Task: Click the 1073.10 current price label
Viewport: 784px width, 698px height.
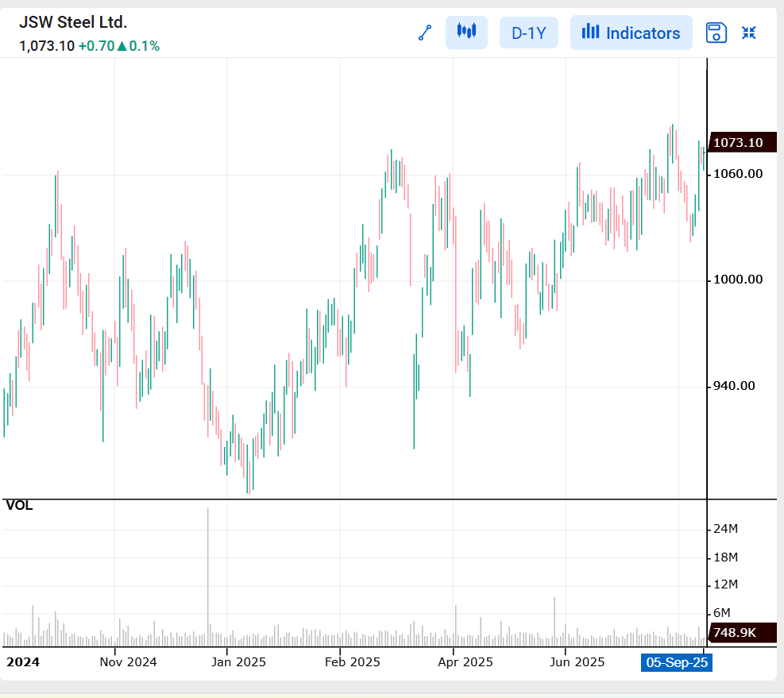Action: (x=743, y=142)
